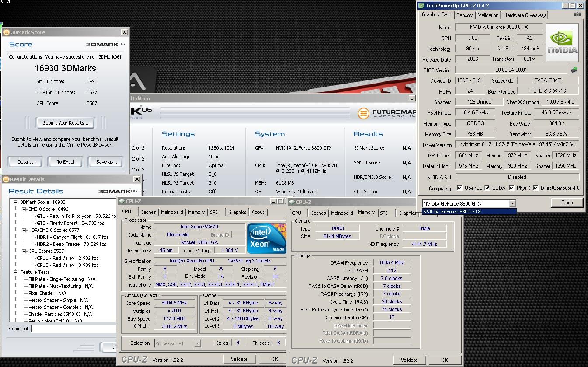The height and width of the screenshot is (367, 588).
Task: Click the Close button in GPU-Z
Action: [567, 203]
